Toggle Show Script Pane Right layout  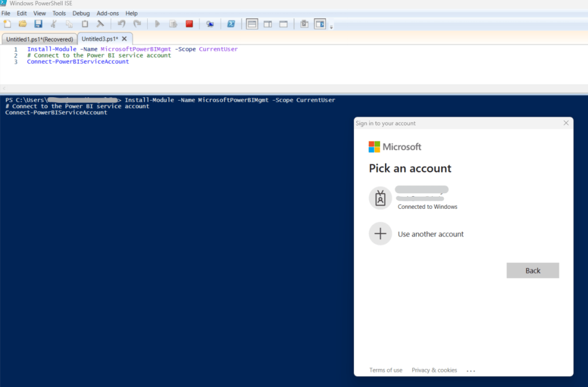pos(268,24)
